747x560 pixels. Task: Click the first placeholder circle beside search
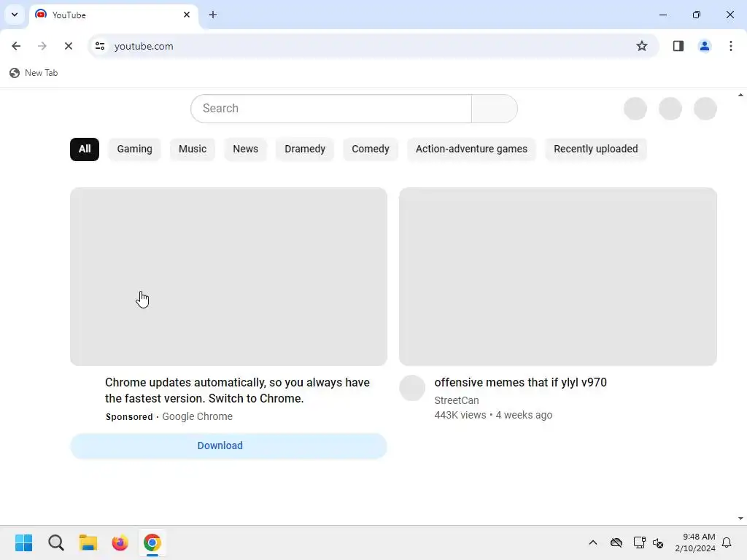(635, 109)
